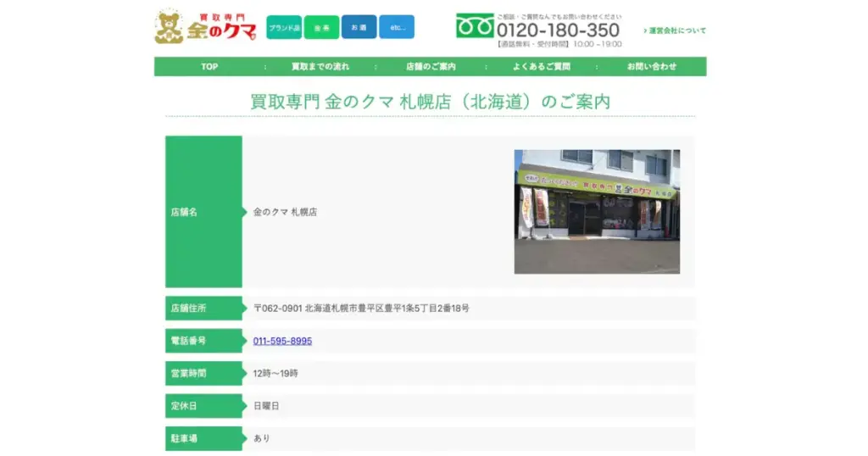This screenshot has height=456, width=868.
Task: Open 店舗のご案内 in the navigation bar
Action: pos(431,66)
